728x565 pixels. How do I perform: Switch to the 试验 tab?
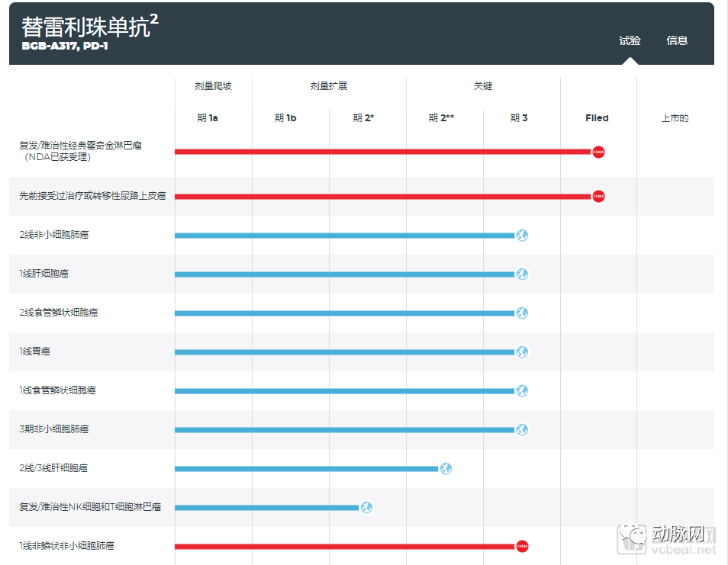click(630, 41)
